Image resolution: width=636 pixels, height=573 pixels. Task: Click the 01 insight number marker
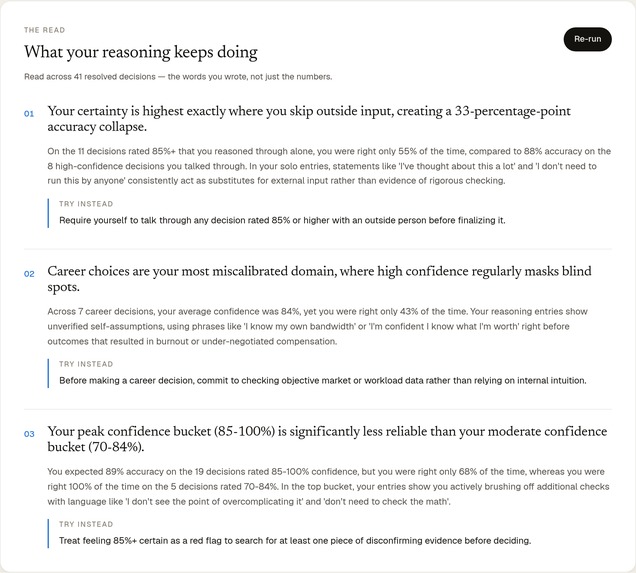point(29,114)
